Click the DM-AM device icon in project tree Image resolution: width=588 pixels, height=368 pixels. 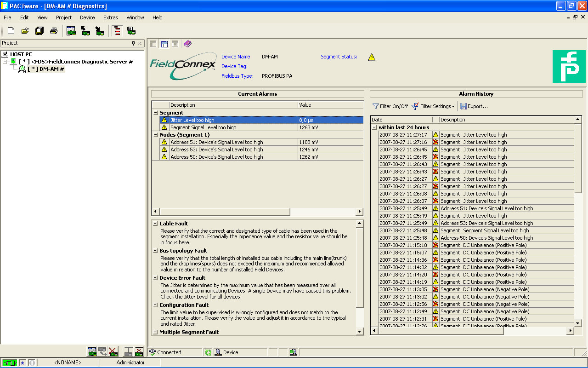22,69
